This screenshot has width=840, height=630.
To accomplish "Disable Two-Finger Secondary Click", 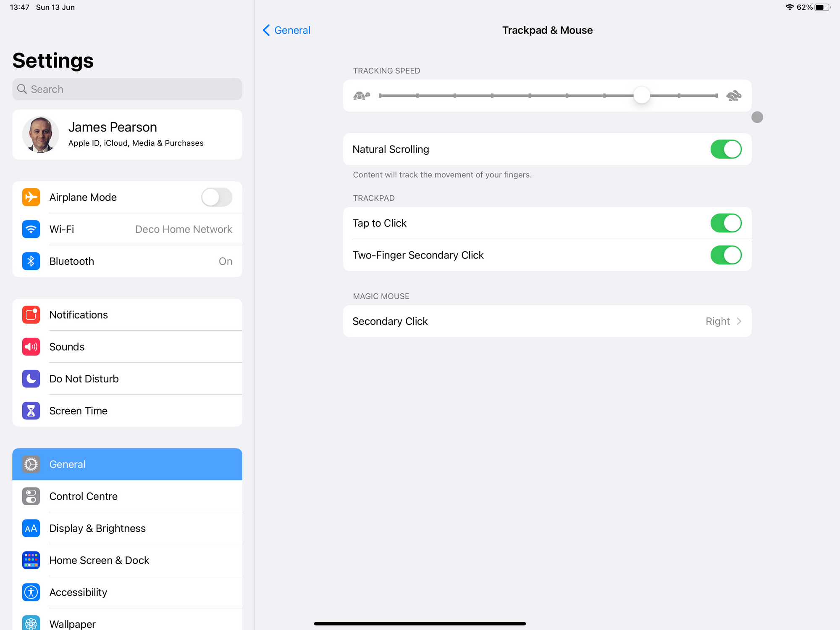I will pos(726,255).
